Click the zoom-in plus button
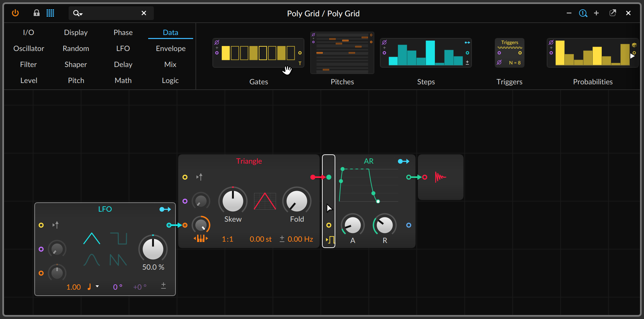644x319 pixels. (x=596, y=13)
